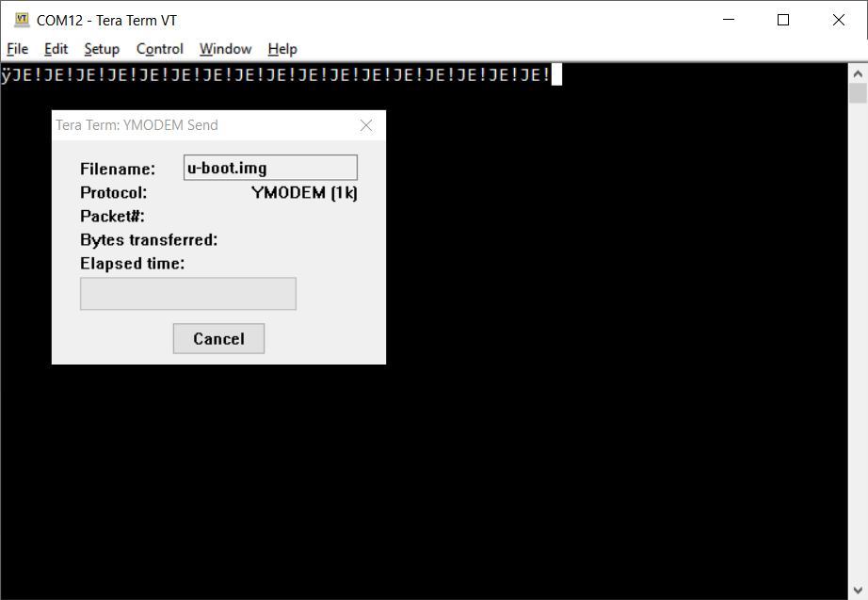Click the scrollbar down arrow
The height and width of the screenshot is (600, 868).
point(858,590)
